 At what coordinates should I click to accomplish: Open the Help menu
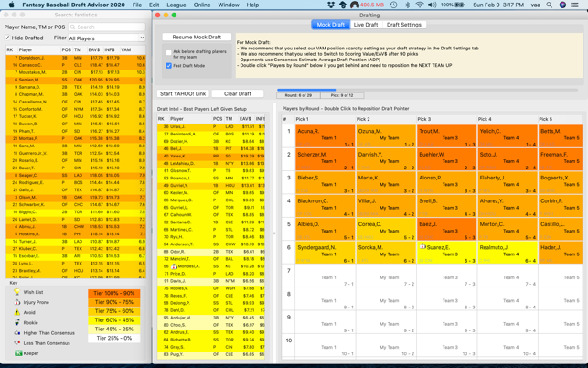coord(252,5)
